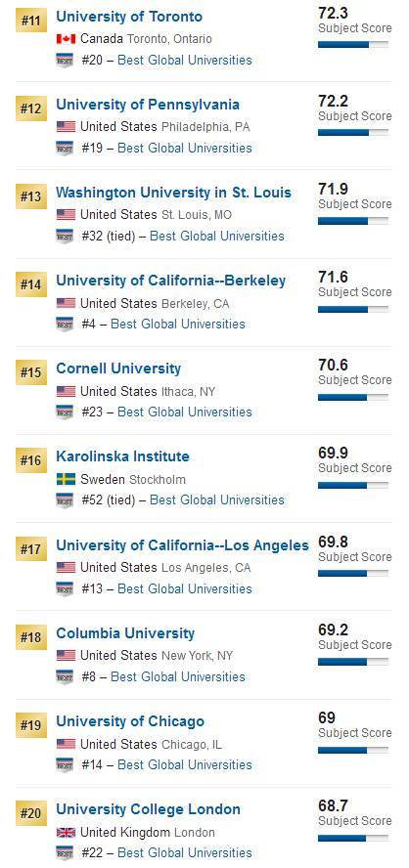Image resolution: width=409 pixels, height=868 pixels.
Task: Click Cornell's 70.6 subject score value
Action: point(333,366)
